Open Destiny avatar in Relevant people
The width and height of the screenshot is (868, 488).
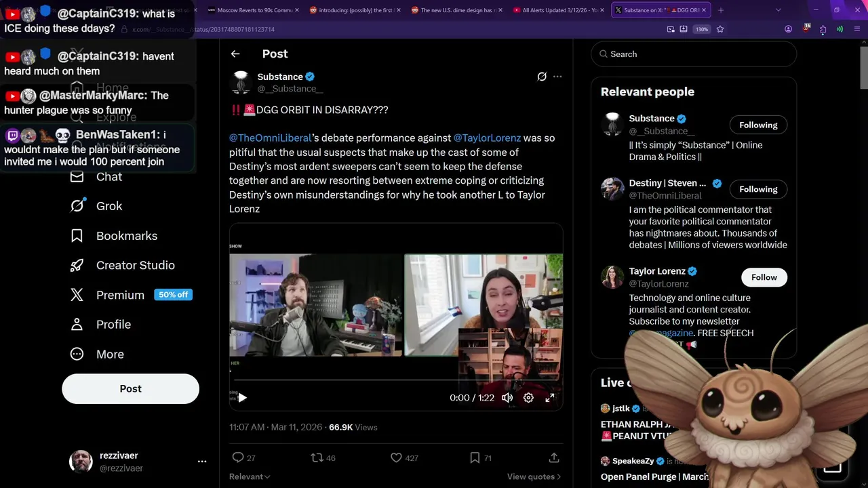pos(612,189)
